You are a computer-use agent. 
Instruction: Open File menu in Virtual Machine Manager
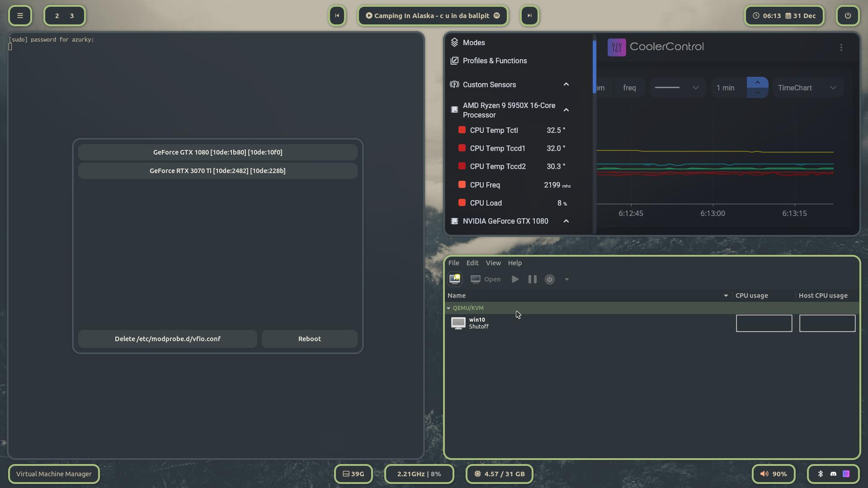coord(453,263)
